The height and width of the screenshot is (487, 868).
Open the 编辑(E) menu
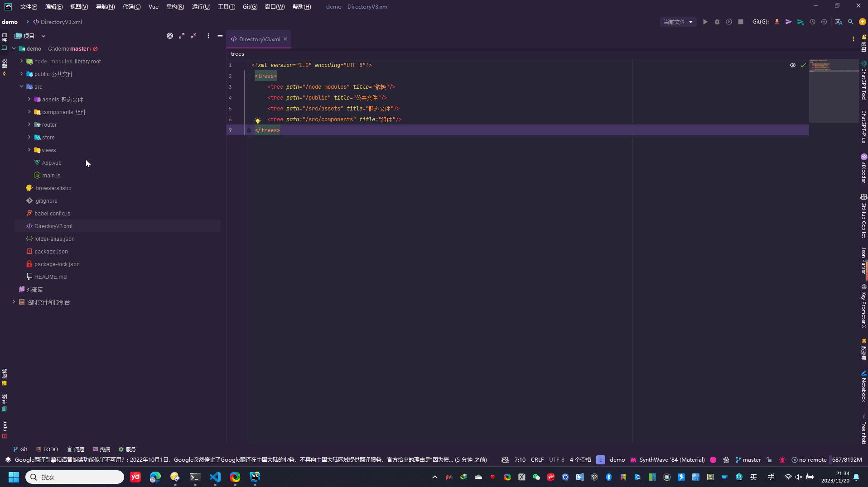54,7
